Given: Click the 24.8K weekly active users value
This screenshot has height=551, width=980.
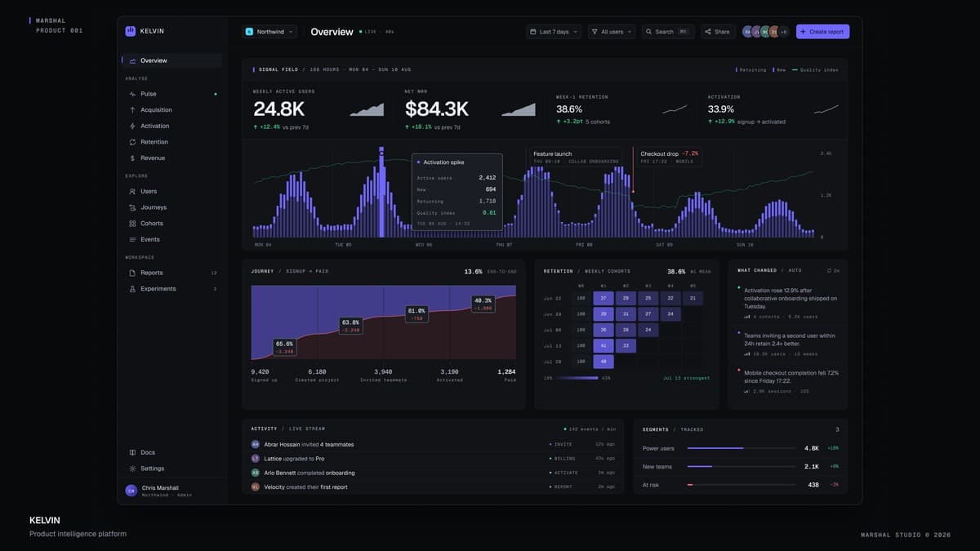Looking at the screenshot, I should pyautogui.click(x=279, y=109).
